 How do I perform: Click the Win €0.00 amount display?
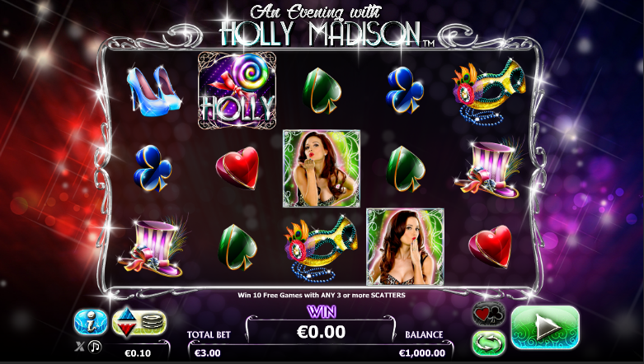[322, 332]
